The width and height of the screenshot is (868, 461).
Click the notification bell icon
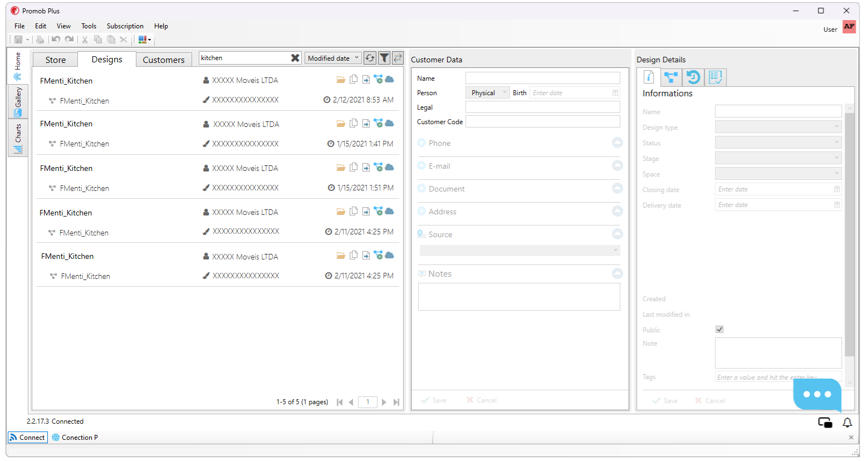coord(847,423)
